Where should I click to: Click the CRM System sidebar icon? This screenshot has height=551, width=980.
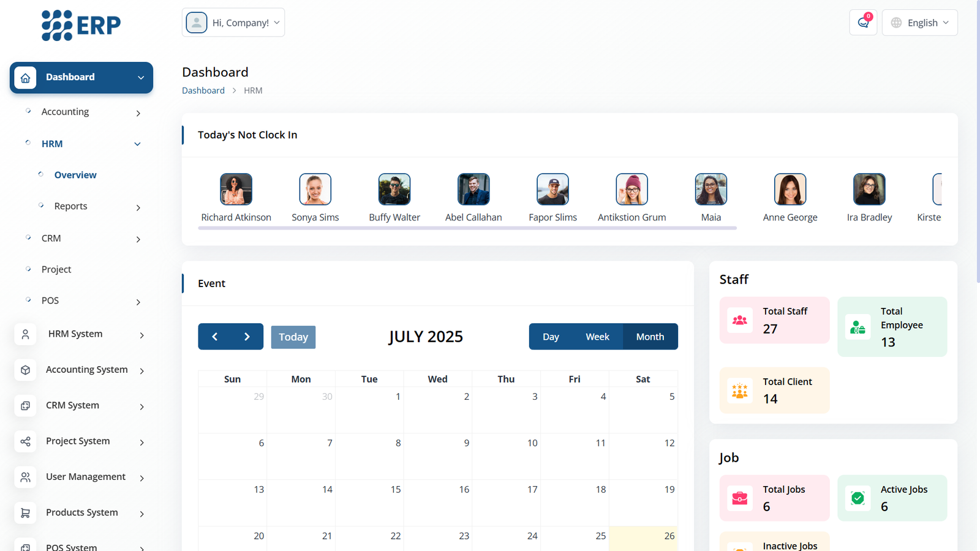coord(25,406)
